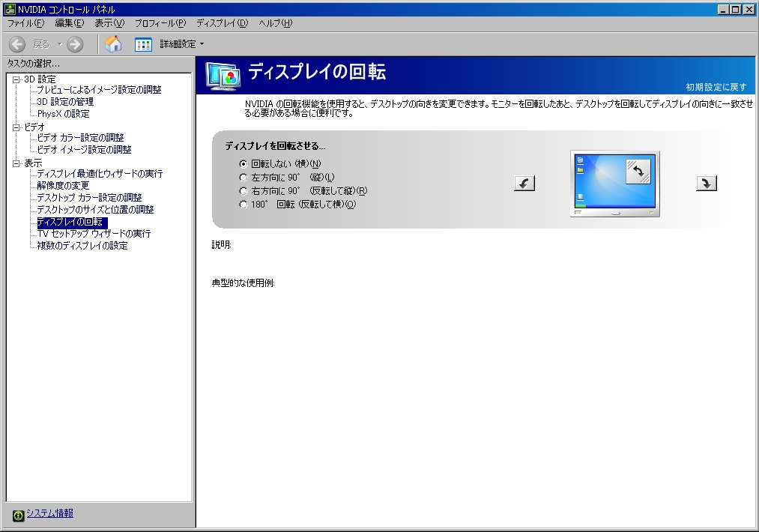
Task: Open the ディスプレイ(D) menu
Action: [223, 23]
